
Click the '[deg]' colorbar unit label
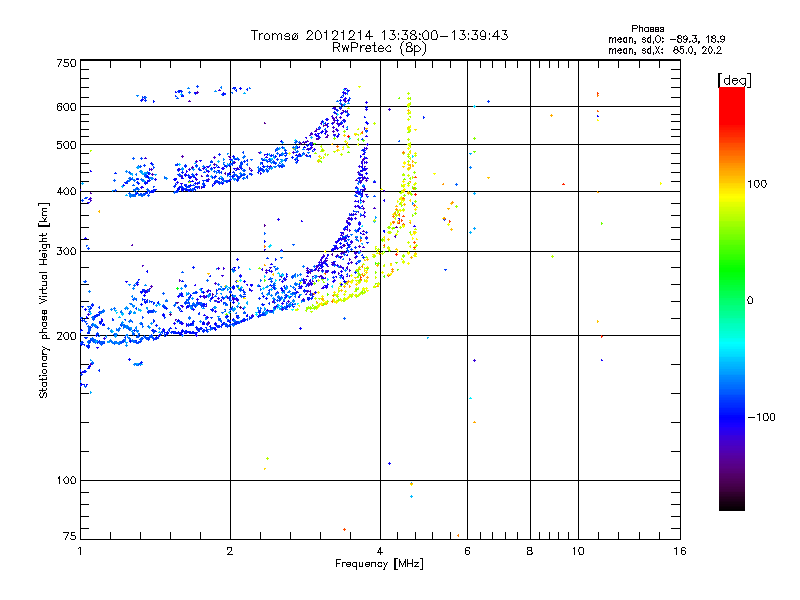pos(734,80)
